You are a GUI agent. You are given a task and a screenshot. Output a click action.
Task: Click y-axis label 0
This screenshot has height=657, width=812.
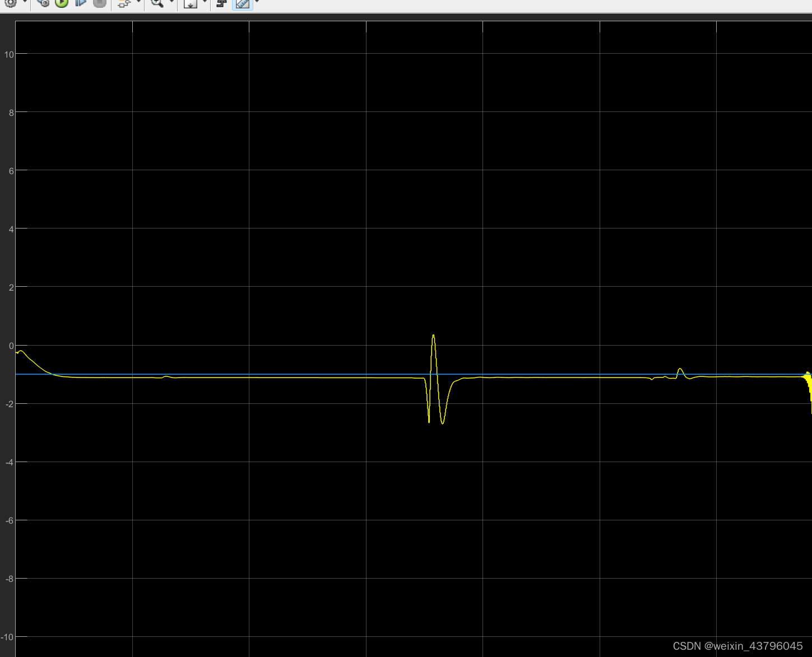point(11,346)
